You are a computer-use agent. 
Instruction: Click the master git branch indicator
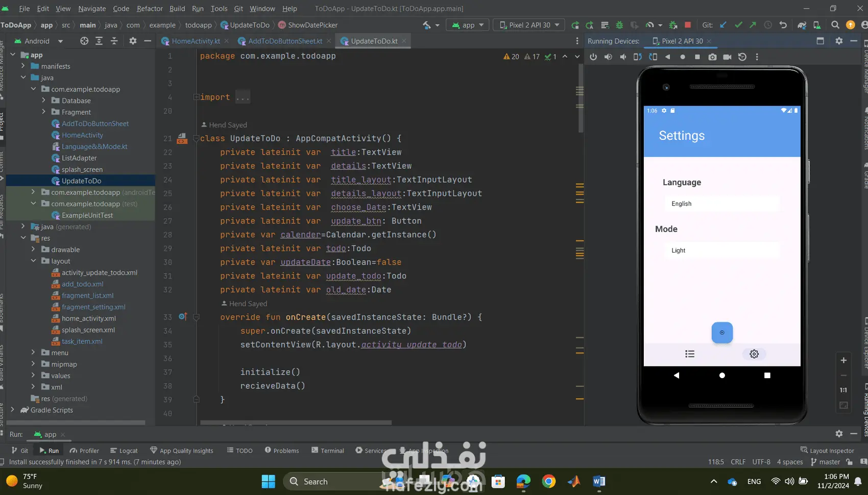[x=825, y=462]
